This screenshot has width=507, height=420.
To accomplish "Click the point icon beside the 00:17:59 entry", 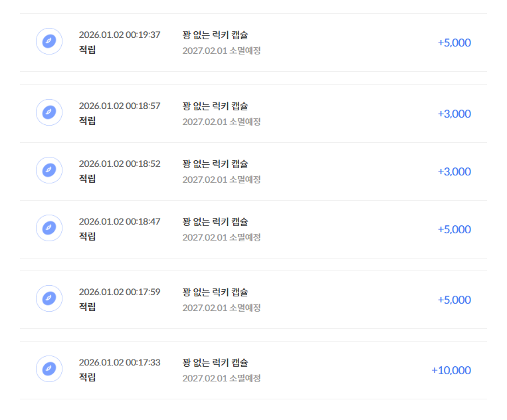I will tap(49, 299).
